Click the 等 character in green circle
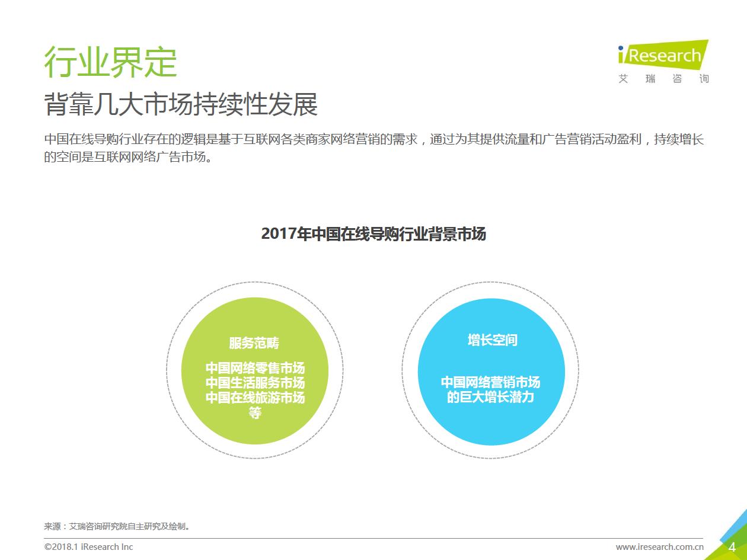The image size is (747, 560). tap(255, 412)
